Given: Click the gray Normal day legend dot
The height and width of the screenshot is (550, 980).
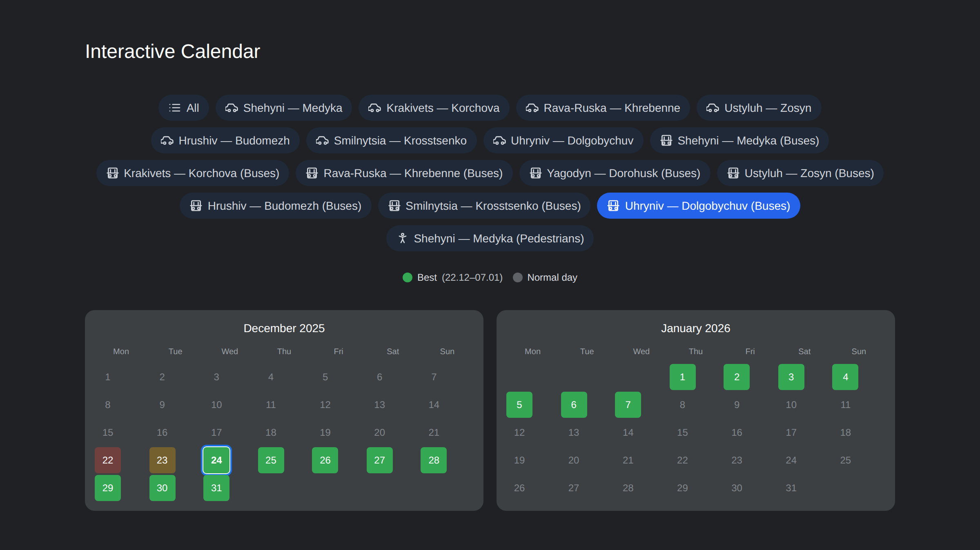Looking at the screenshot, I should 517,277.
